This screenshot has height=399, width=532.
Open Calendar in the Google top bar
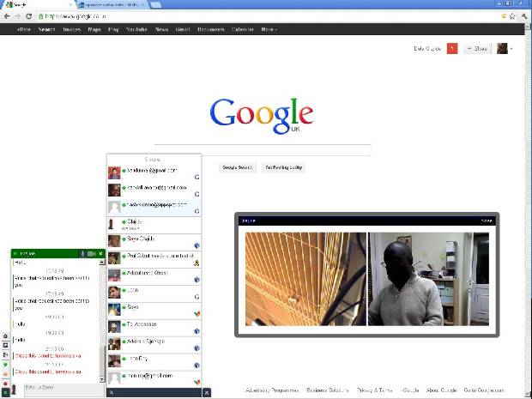pyautogui.click(x=243, y=29)
